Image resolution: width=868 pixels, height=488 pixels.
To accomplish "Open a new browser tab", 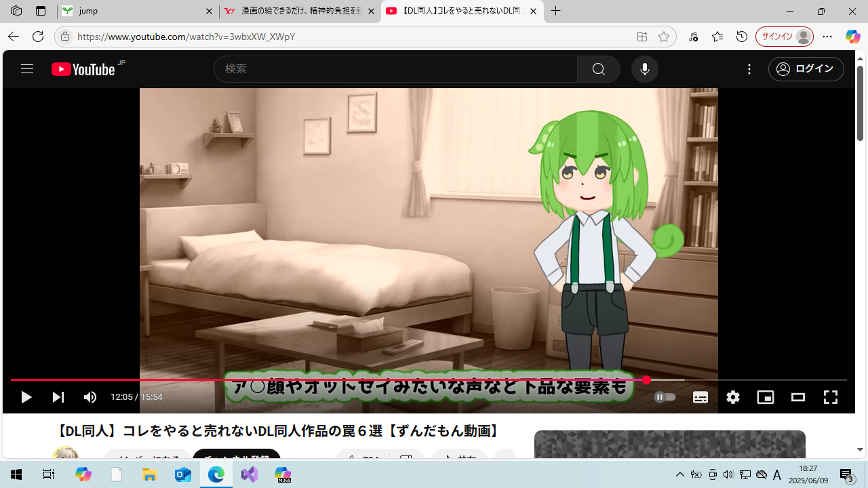I will [555, 12].
